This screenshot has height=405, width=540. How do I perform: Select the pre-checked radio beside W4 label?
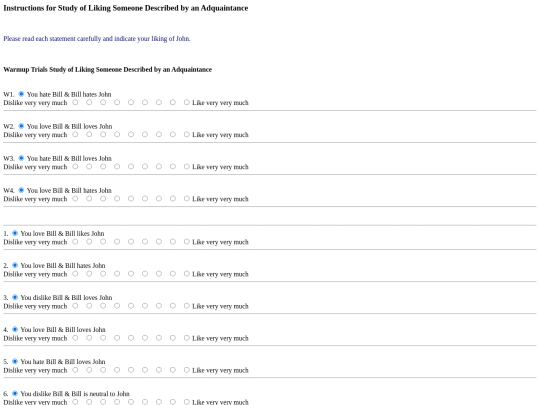tap(21, 190)
